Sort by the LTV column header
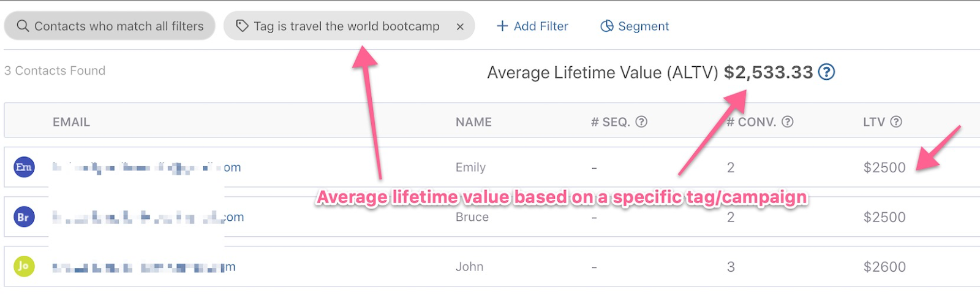Screen dimensions: 980x303 pos(873,122)
